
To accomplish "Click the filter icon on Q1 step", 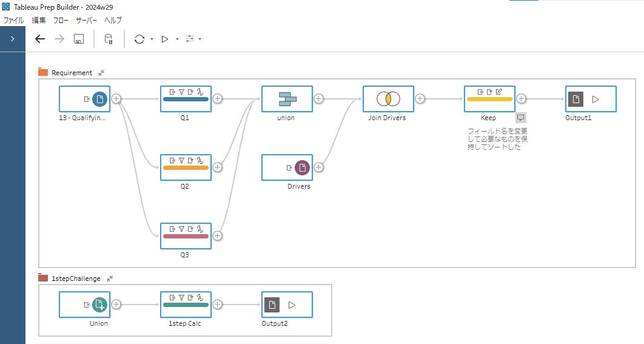I will [181, 92].
